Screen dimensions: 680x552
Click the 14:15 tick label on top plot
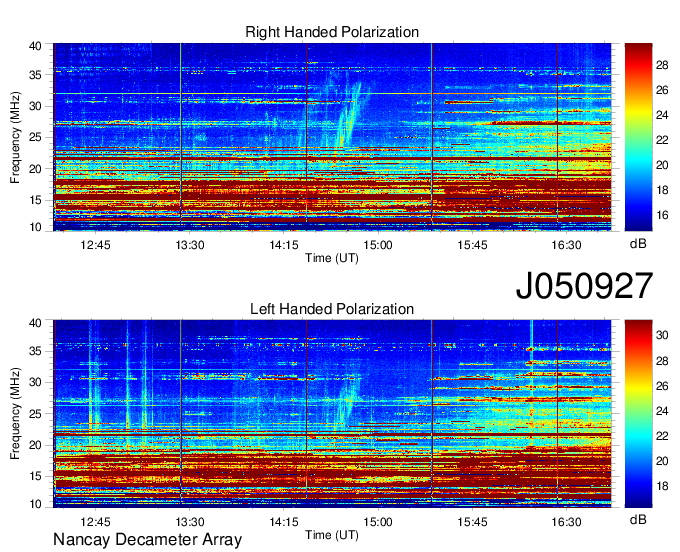(284, 245)
